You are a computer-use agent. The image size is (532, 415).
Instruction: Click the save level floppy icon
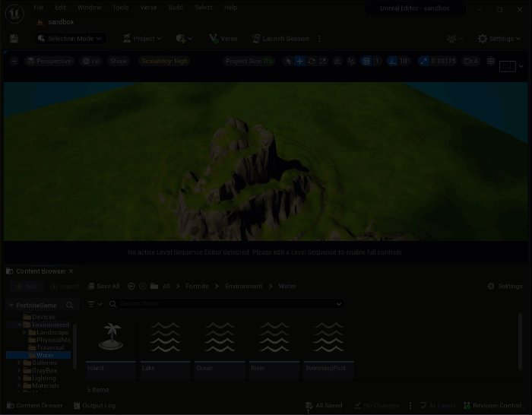[14, 39]
